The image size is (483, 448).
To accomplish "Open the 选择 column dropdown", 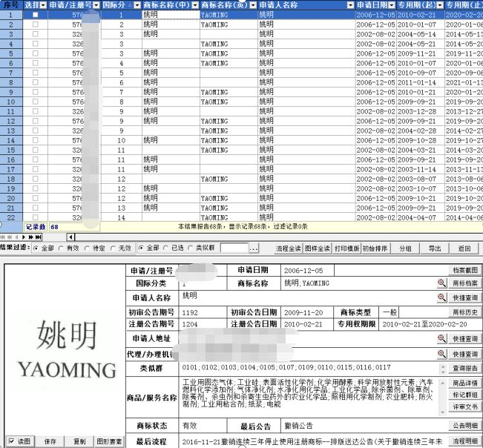I will 44,5.
